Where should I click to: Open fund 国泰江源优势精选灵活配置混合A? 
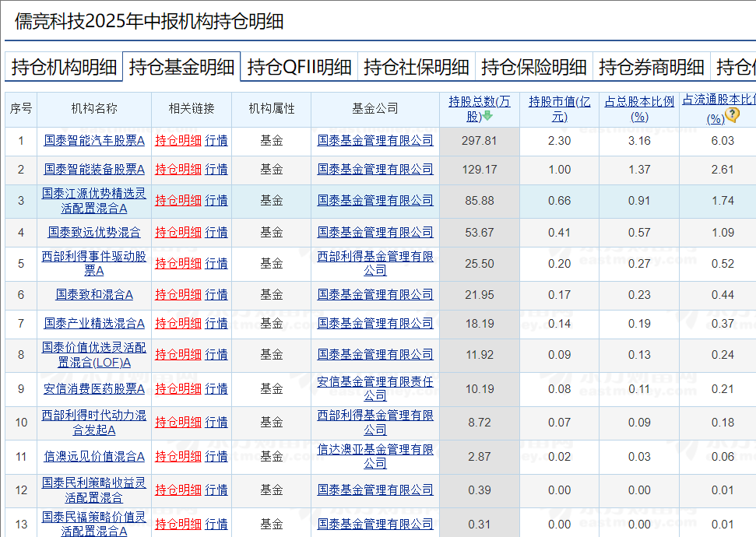click(94, 201)
